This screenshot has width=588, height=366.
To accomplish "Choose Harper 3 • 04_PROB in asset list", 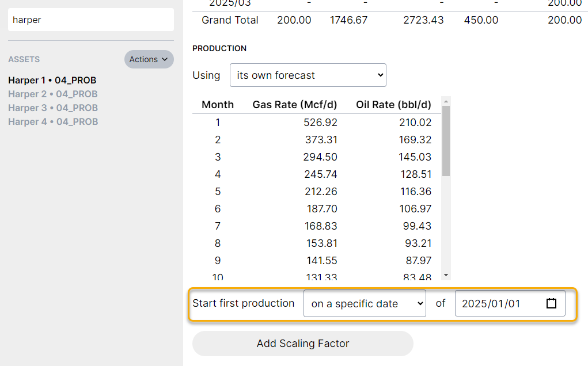I will [x=53, y=108].
